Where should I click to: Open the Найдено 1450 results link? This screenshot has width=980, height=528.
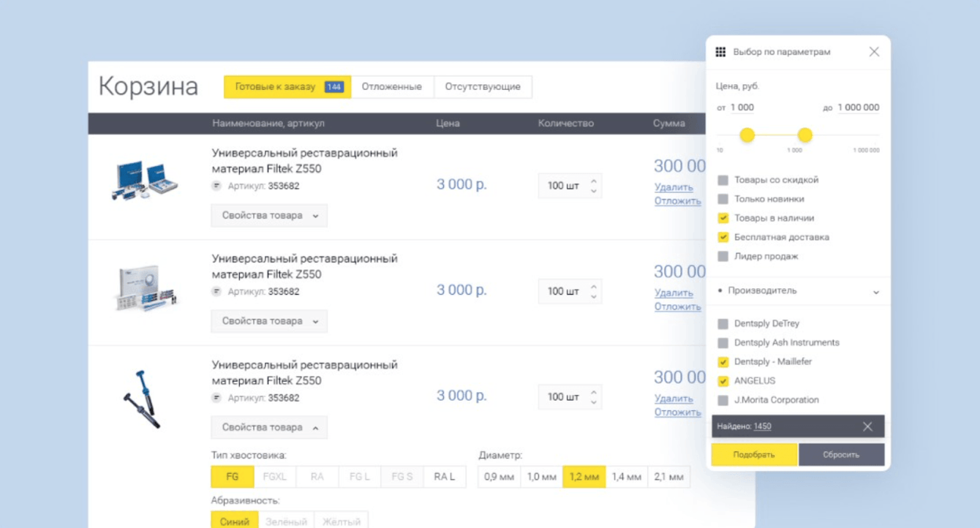(762, 426)
